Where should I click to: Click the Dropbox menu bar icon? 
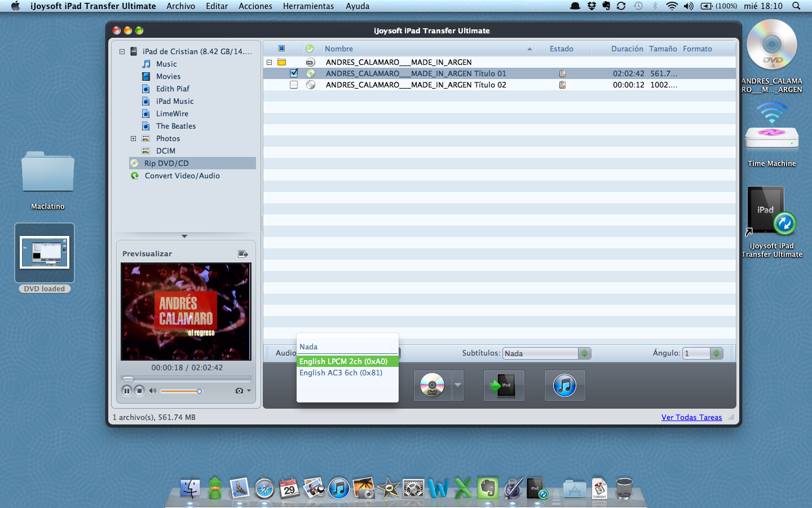tap(592, 6)
